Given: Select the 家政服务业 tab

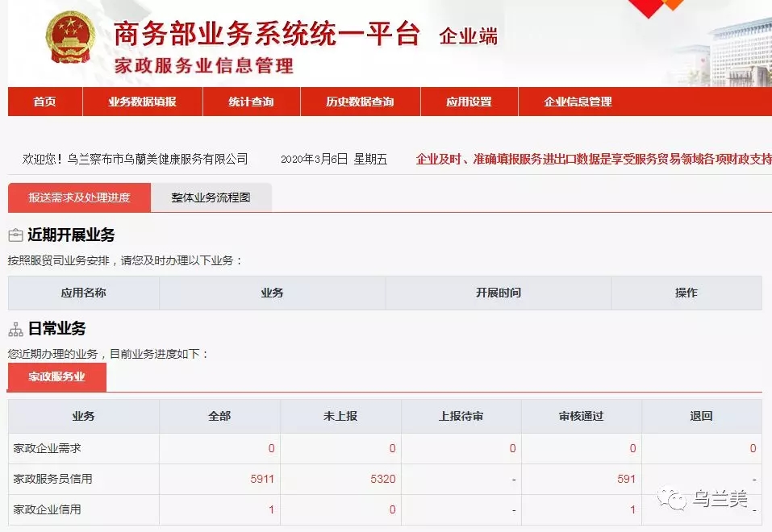Looking at the screenshot, I should point(56,376).
